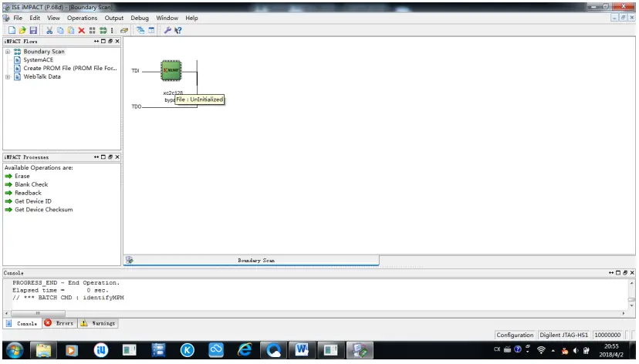The height and width of the screenshot is (364, 639).
Task: Open the Windows Start menu
Action: coord(14,350)
